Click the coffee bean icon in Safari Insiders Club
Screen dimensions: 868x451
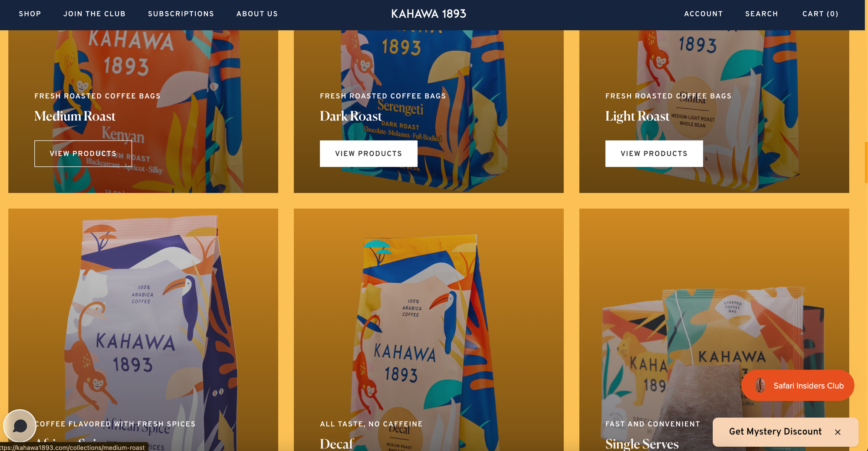[760, 386]
